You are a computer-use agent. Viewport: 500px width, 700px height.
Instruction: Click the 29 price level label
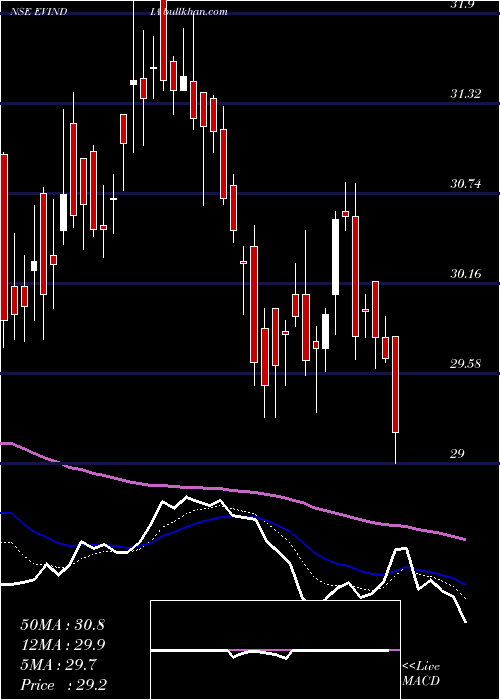pos(458,454)
